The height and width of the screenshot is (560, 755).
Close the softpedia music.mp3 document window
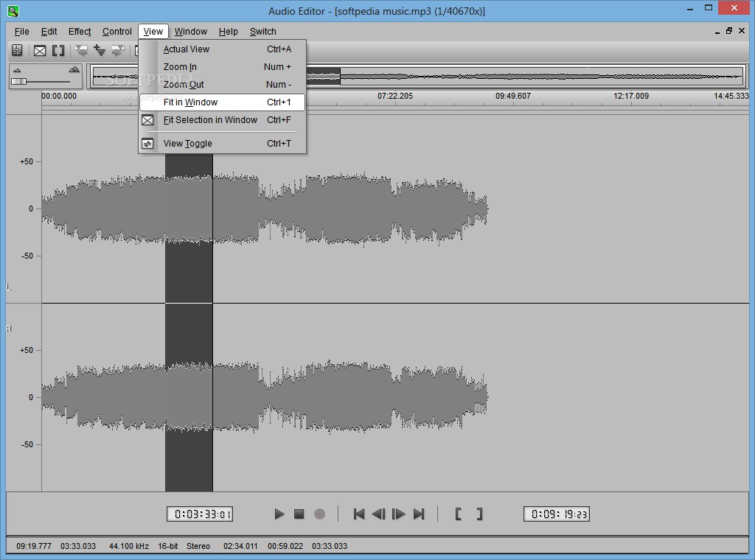click(742, 31)
